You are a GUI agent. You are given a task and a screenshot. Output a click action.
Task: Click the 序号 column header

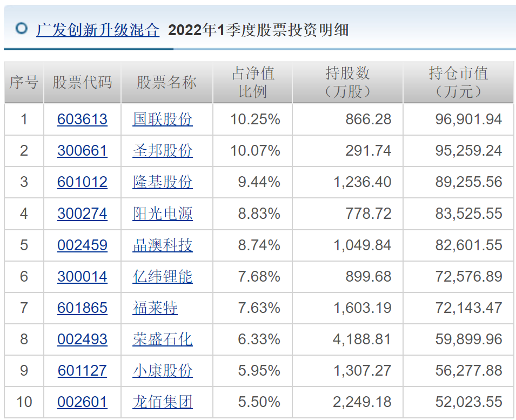(x=24, y=82)
